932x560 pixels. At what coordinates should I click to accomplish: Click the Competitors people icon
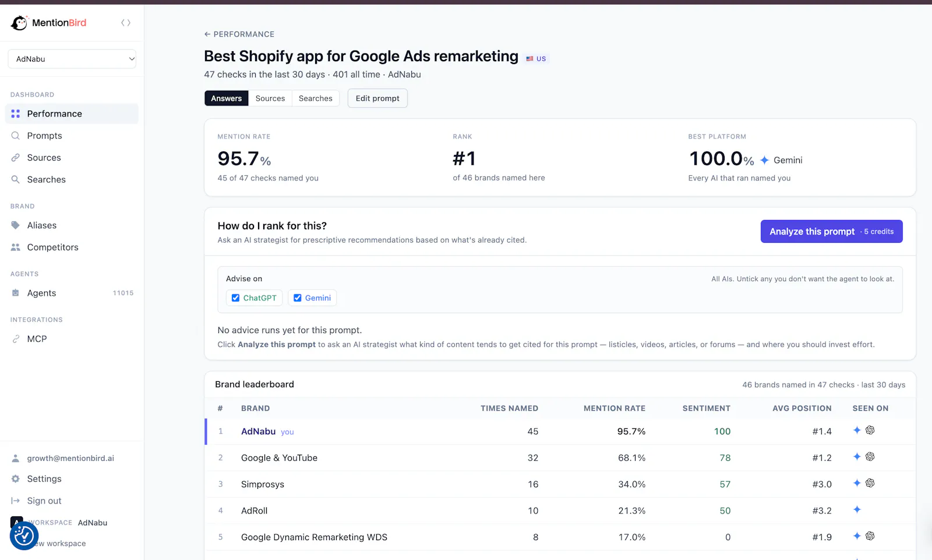(16, 247)
